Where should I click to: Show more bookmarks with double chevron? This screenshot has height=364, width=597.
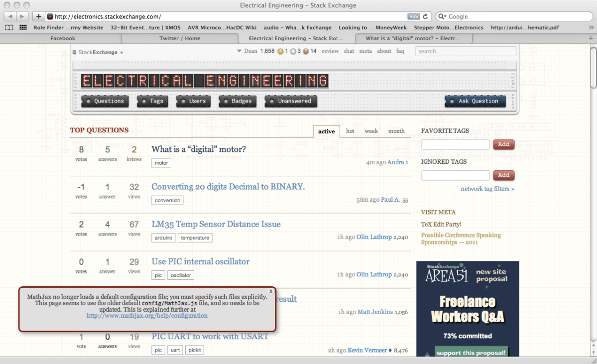591,27
